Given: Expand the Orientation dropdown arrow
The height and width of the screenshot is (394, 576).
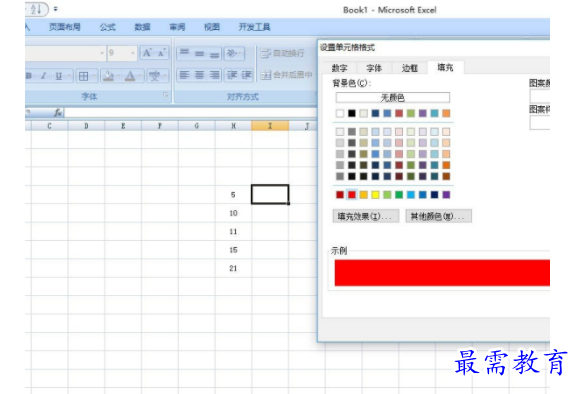Looking at the screenshot, I should (241, 53).
